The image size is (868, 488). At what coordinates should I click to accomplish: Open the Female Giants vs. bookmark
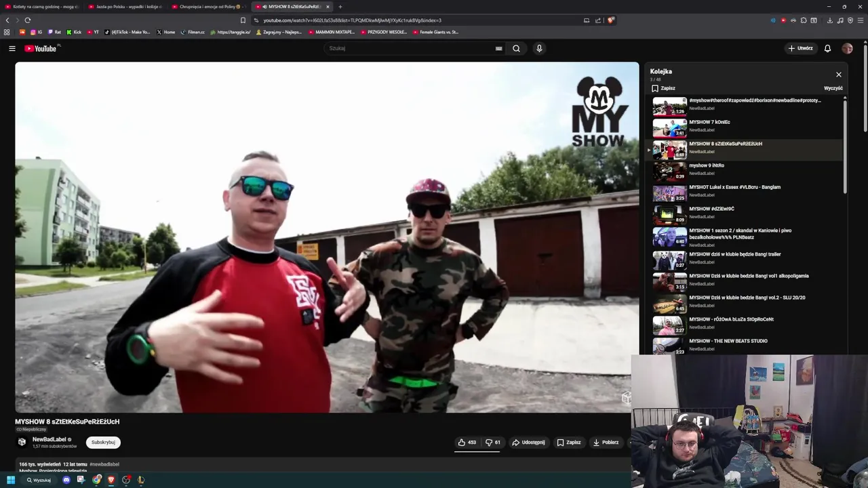(x=435, y=32)
